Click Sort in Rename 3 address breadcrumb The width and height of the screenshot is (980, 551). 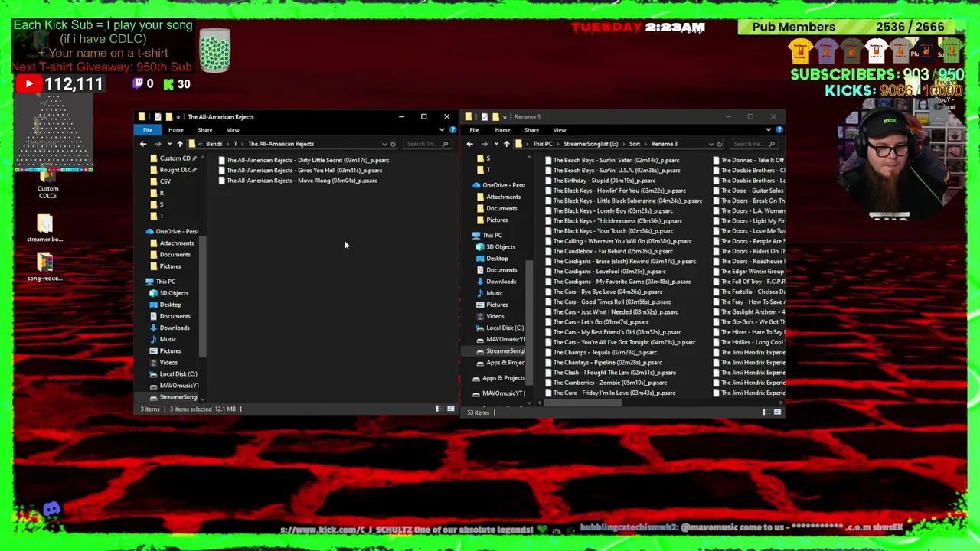click(x=635, y=144)
